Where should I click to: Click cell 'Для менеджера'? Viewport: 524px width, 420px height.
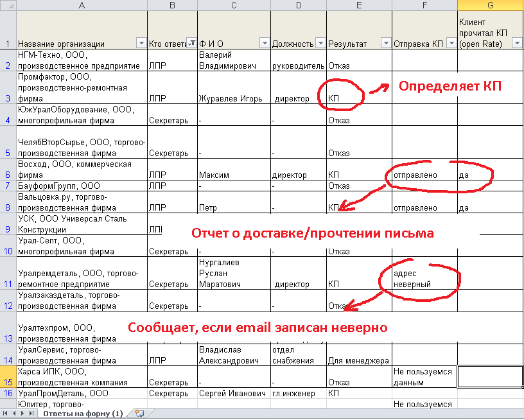coord(359,355)
